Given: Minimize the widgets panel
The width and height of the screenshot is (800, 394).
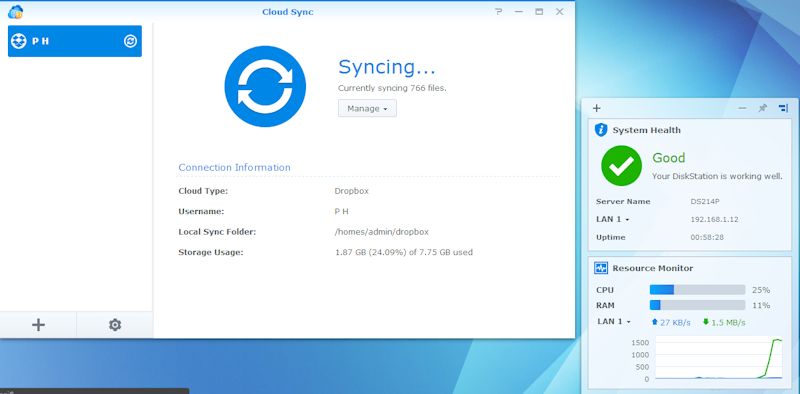Looking at the screenshot, I should click(x=742, y=108).
